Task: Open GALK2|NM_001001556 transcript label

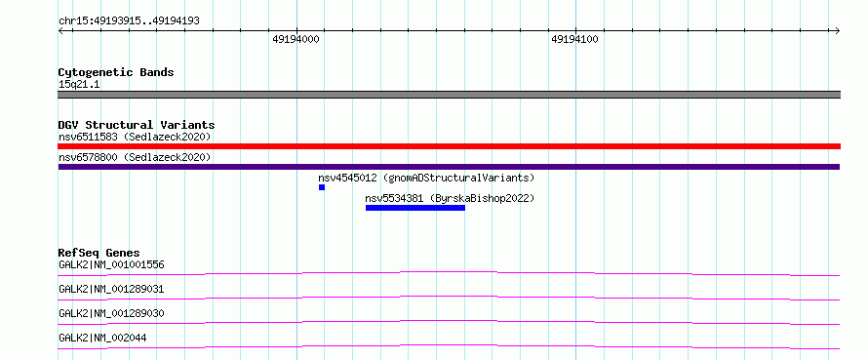Action: tap(111, 264)
